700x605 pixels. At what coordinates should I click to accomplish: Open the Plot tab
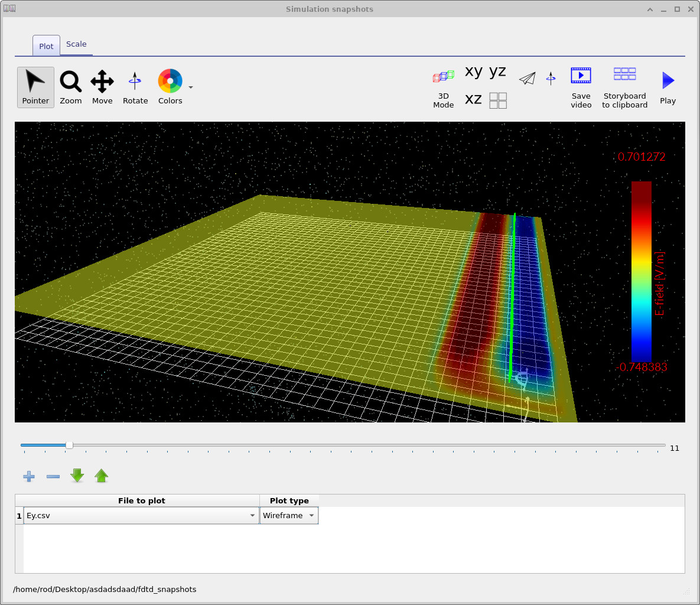click(x=46, y=46)
